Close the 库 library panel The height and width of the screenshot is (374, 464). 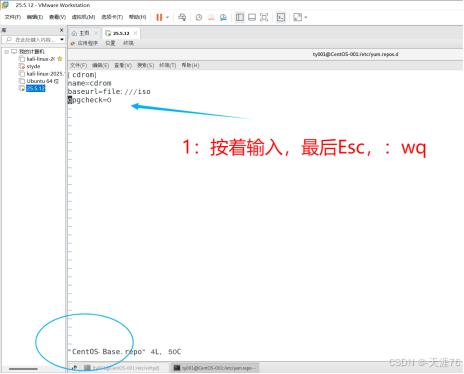tap(61, 30)
